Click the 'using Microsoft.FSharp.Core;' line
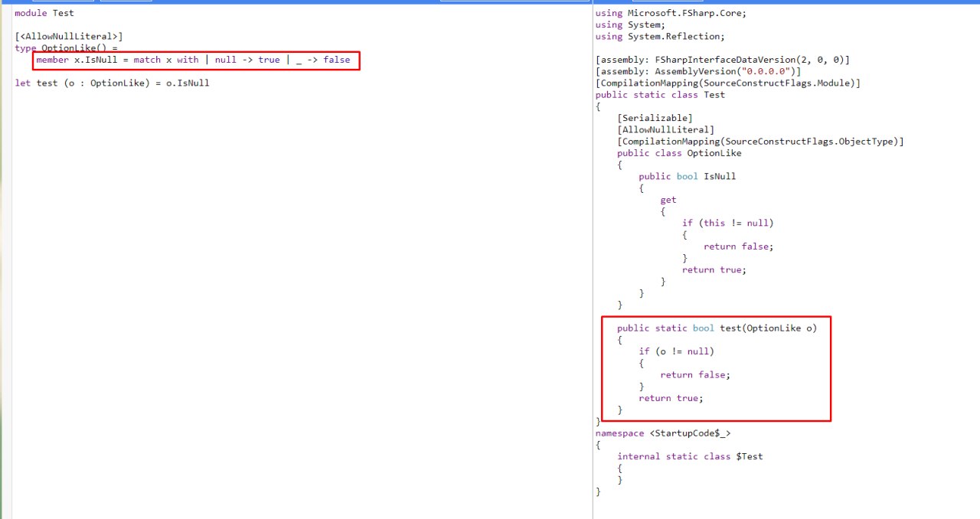 [671, 13]
